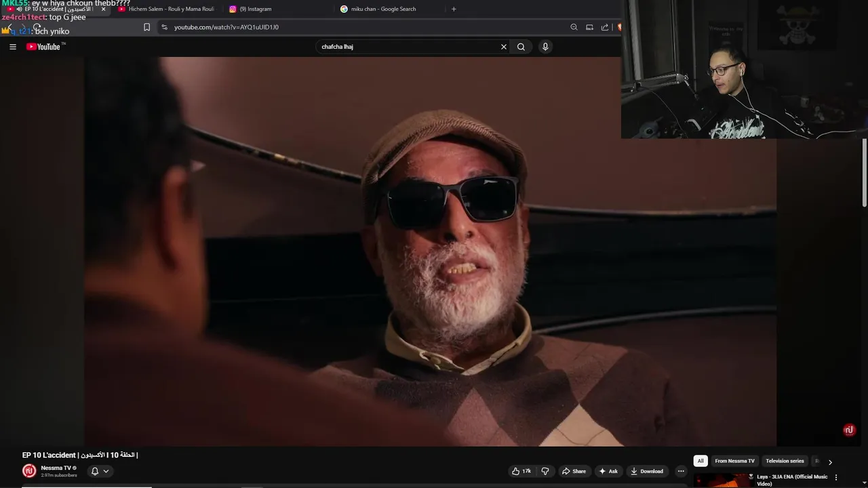Select the All filter chip
The image size is (868, 488).
(701, 461)
